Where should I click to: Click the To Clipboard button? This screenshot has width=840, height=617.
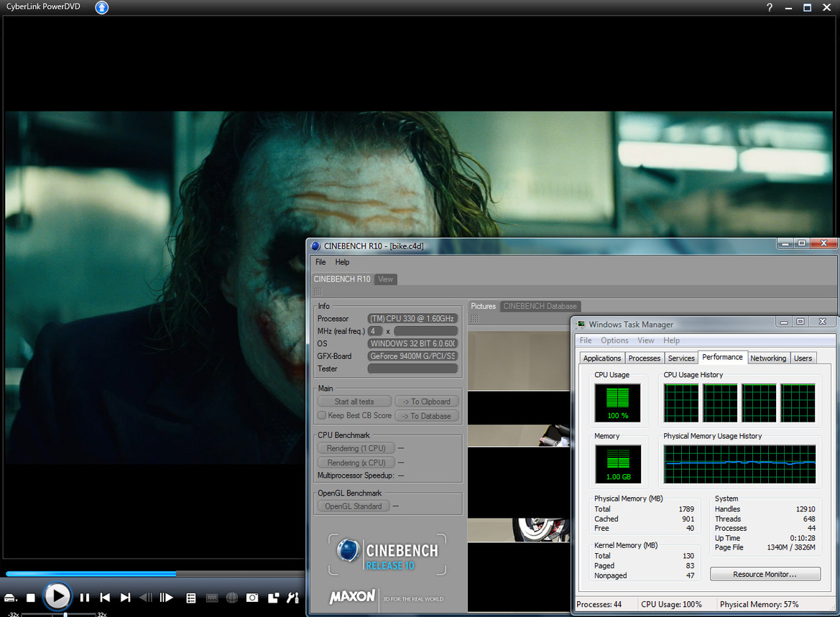click(x=426, y=402)
